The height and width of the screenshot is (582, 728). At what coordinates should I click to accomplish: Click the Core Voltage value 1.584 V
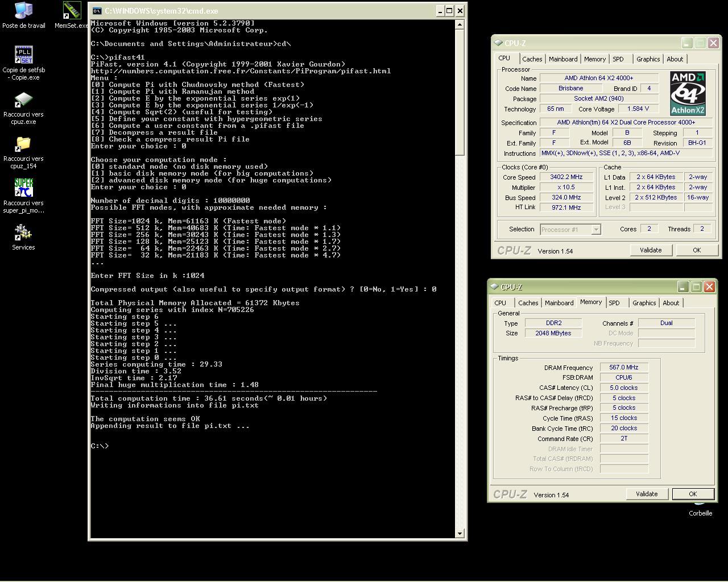click(638, 109)
